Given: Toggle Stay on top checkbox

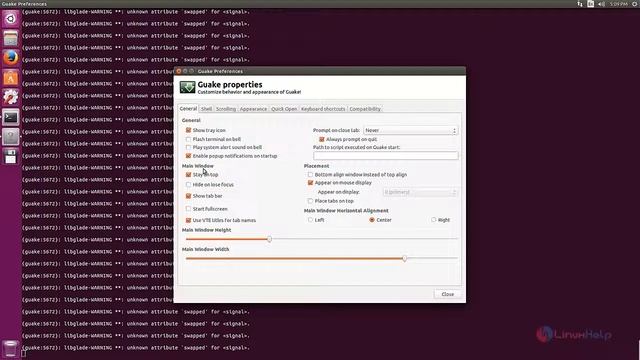Looking at the screenshot, I should tap(188, 175).
